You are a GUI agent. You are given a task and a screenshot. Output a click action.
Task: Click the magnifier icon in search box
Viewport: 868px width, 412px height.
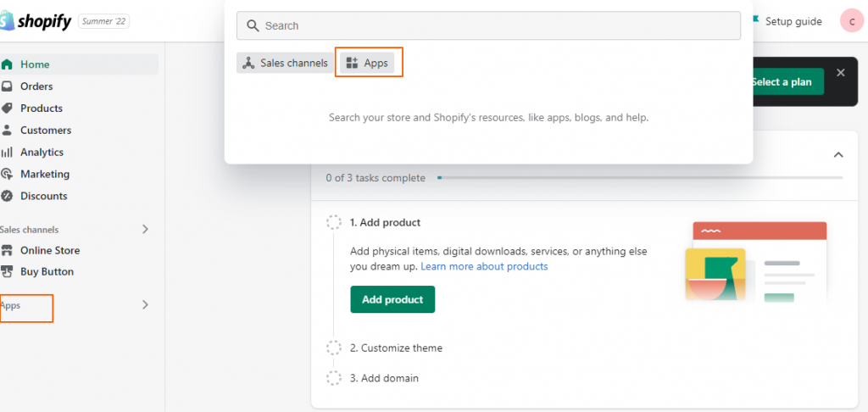click(253, 26)
